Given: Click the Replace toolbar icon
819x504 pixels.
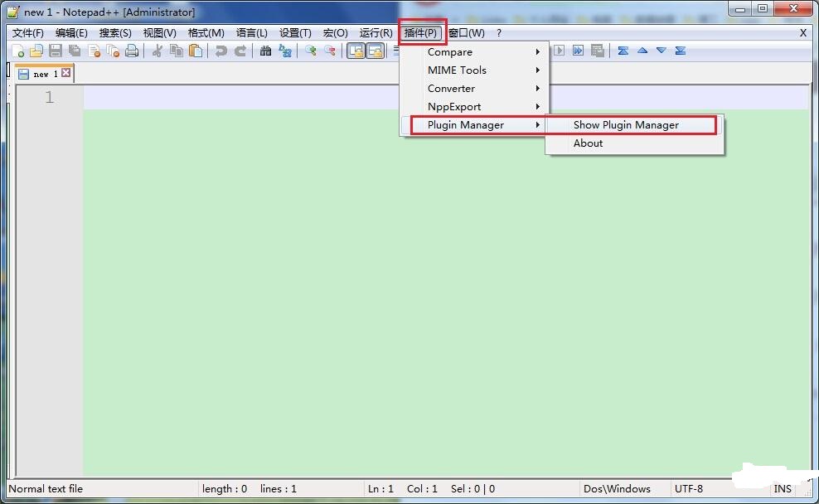Looking at the screenshot, I should click(284, 51).
